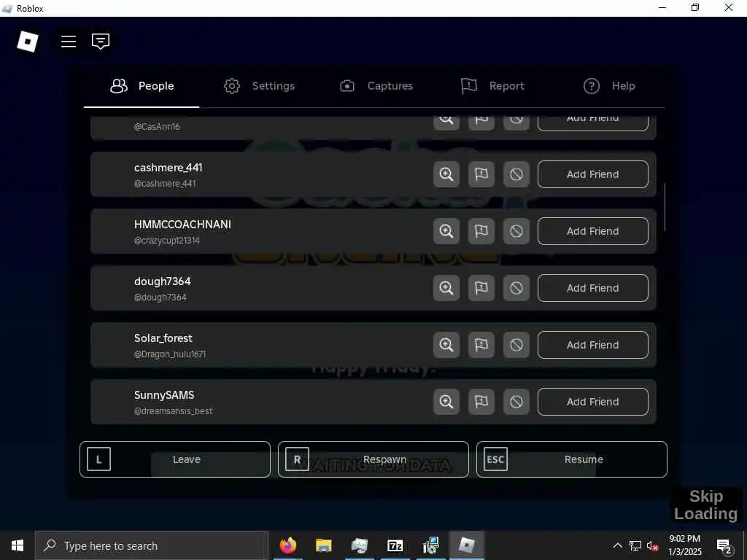Block player SunnySAMS
Image resolution: width=747 pixels, height=560 pixels.
click(516, 402)
